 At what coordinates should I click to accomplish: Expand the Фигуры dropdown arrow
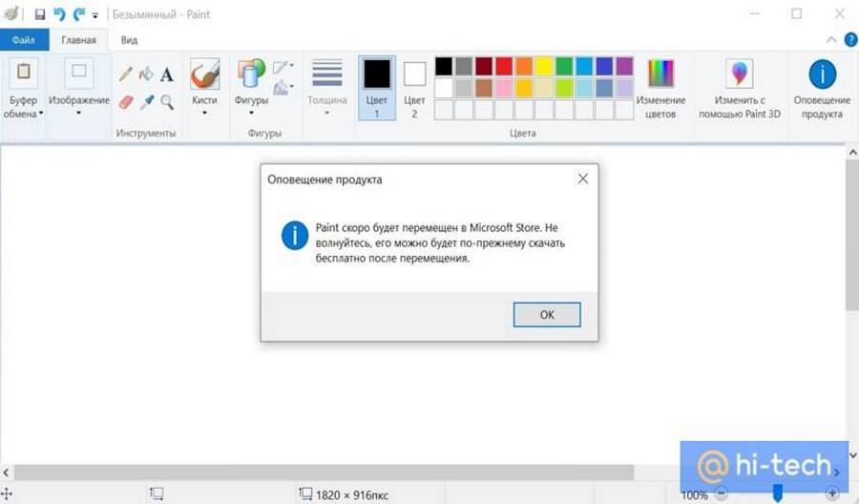pos(251,113)
